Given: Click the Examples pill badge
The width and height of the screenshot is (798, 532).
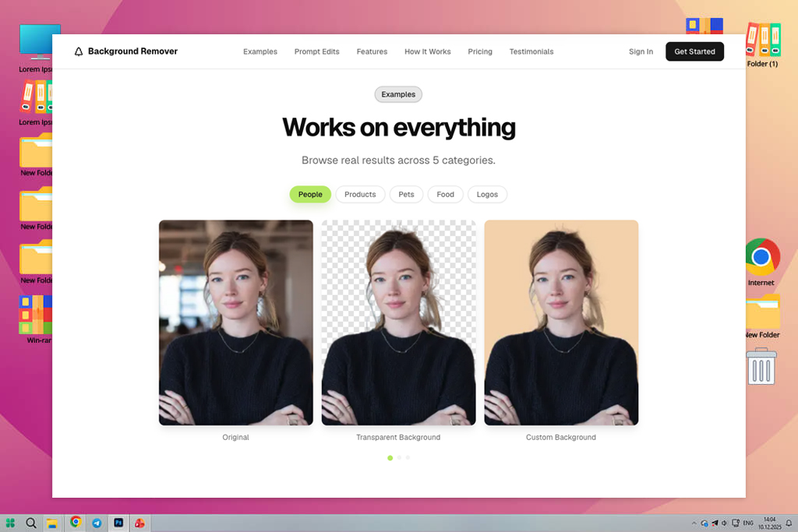Looking at the screenshot, I should coord(398,94).
